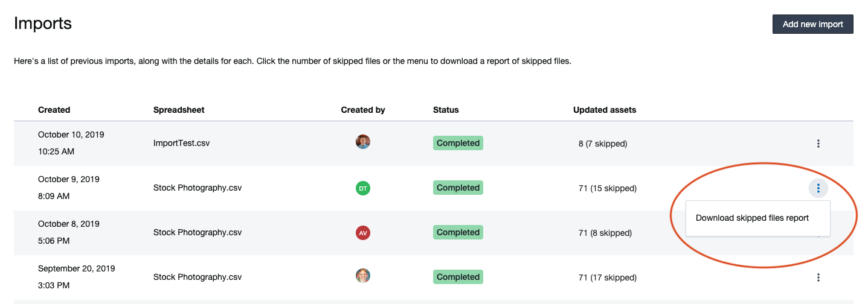Click creator photo on September 20 row
This screenshot has height=304, width=868.
click(x=362, y=276)
